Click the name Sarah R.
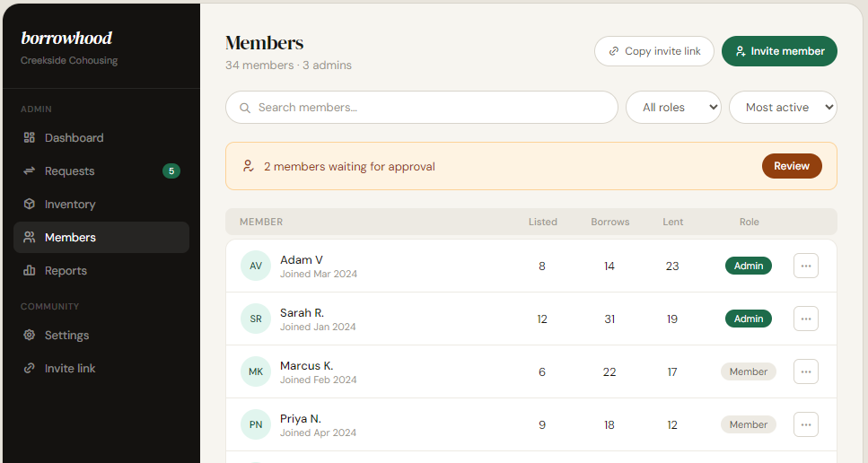The width and height of the screenshot is (868, 463). click(x=302, y=313)
